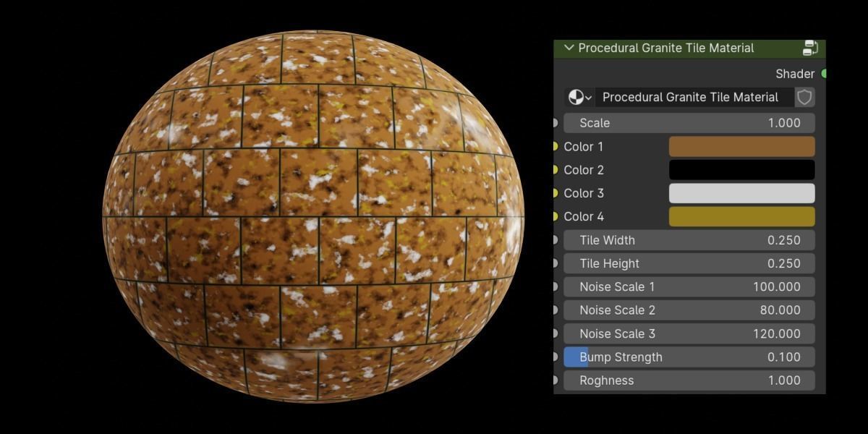
Task: Click the Roghness input socket
Action: click(x=556, y=380)
